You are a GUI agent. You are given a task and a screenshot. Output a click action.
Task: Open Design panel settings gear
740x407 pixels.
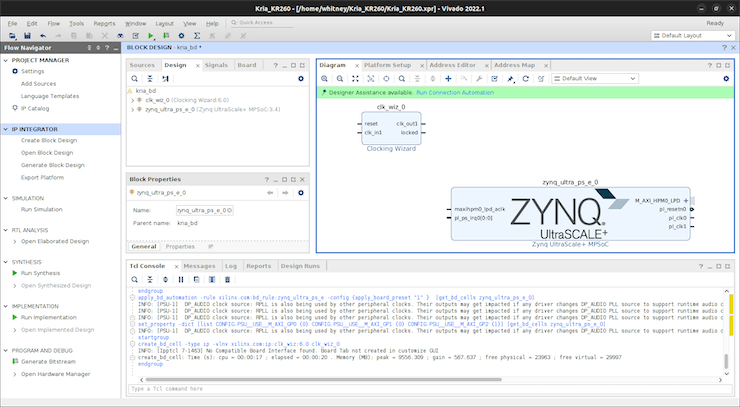[301, 79]
